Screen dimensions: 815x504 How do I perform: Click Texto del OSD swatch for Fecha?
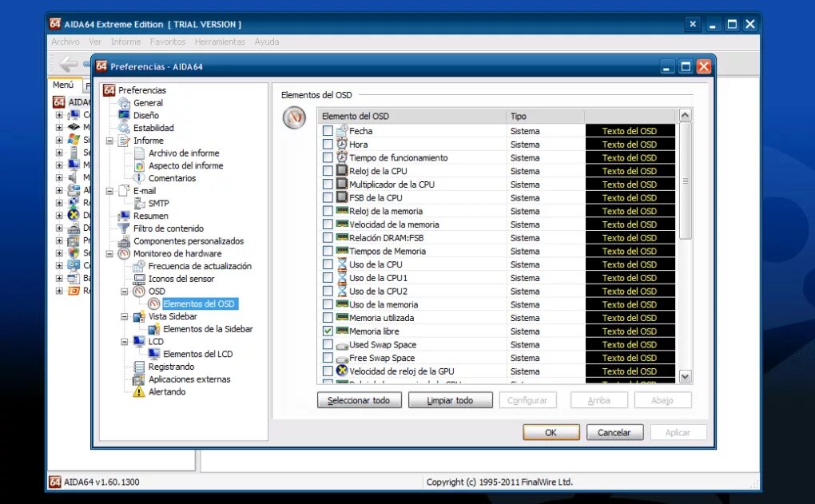point(630,131)
